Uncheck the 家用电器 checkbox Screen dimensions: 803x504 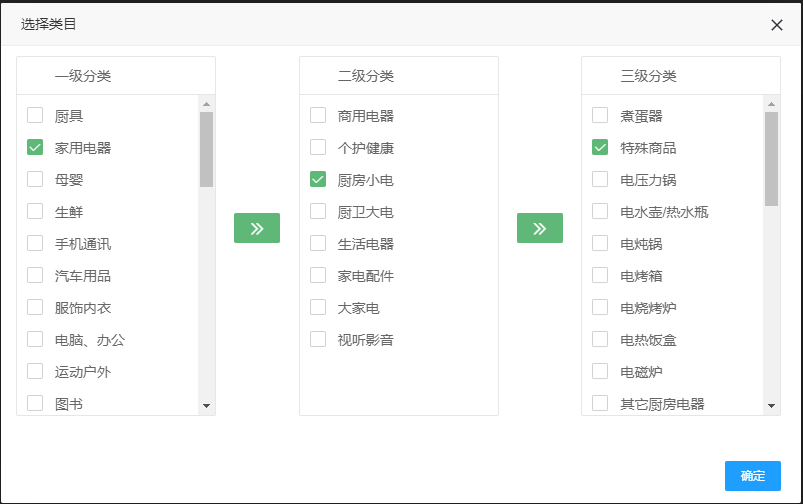[x=35, y=148]
